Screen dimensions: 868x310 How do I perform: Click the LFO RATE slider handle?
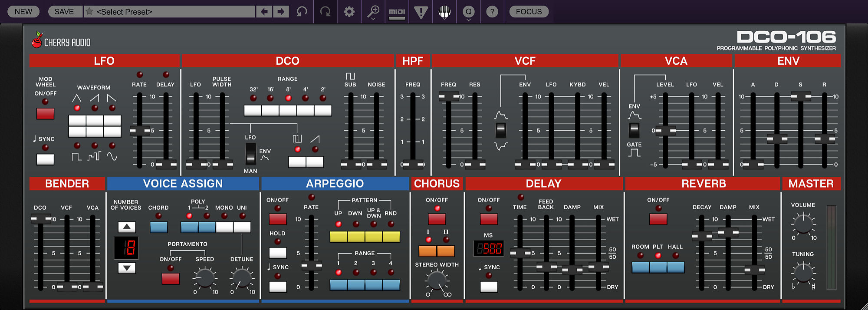point(140,130)
